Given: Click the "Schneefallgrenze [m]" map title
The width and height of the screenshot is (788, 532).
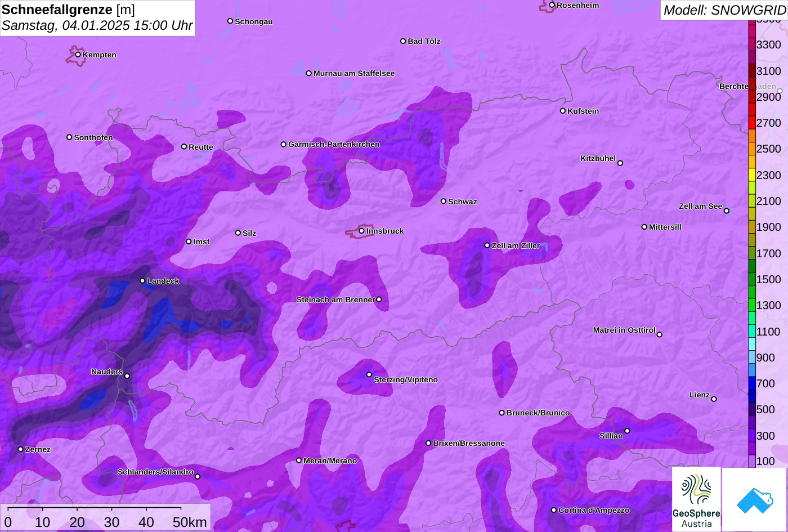Looking at the screenshot, I should [x=68, y=10].
